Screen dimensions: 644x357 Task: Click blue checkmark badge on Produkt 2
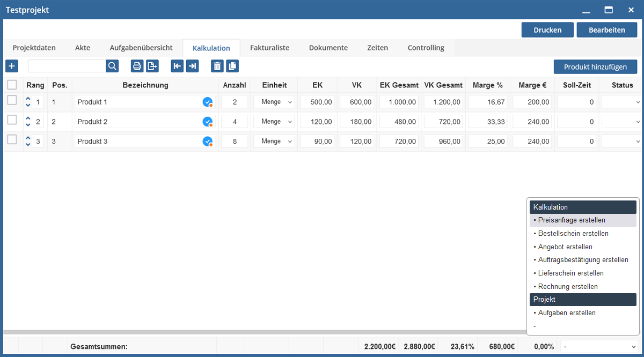pyautogui.click(x=207, y=122)
